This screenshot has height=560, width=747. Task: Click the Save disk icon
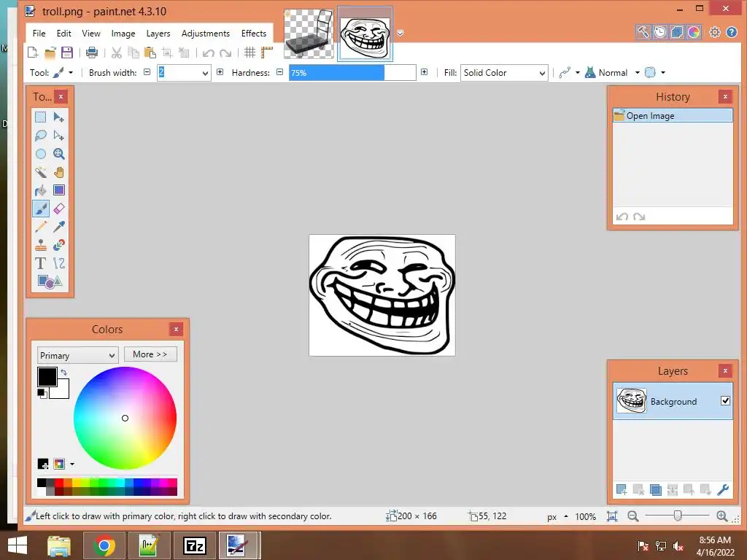point(67,52)
